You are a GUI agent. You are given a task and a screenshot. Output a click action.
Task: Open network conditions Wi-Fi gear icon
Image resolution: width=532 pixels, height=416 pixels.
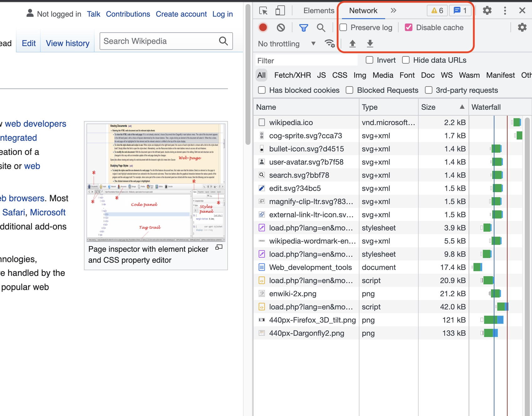330,44
